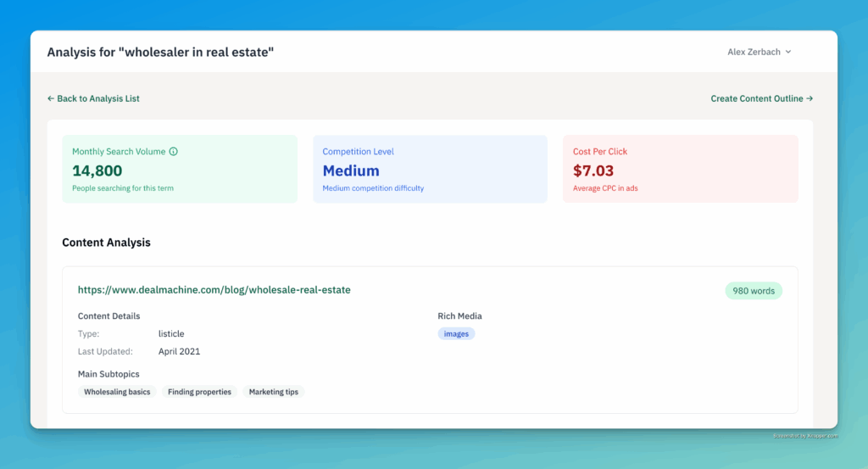Click the Wholesaling basics subtopic tag
The width and height of the screenshot is (868, 469).
[117, 392]
